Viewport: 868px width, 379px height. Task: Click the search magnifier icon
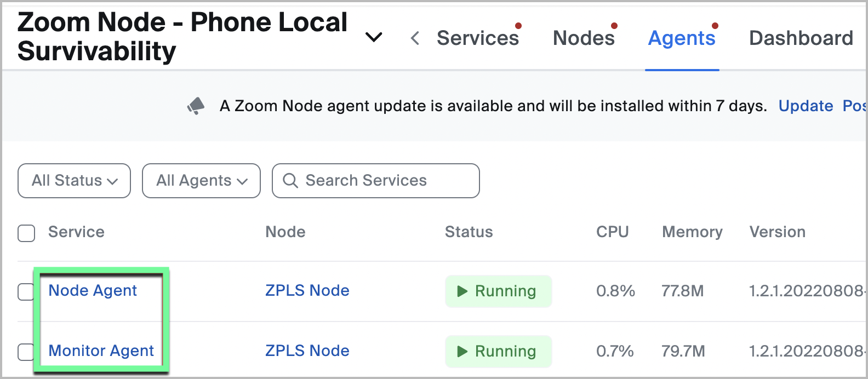tap(290, 181)
